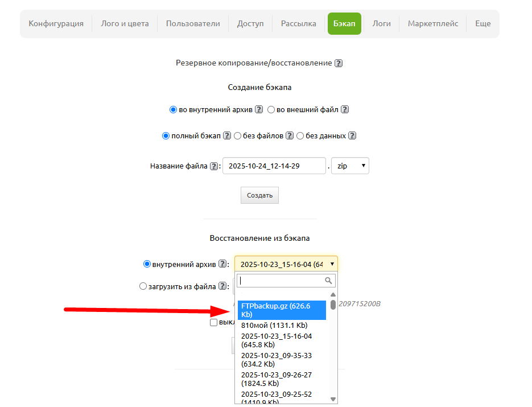Select загрузить из файла radio button
The width and height of the screenshot is (532, 407).
[x=143, y=287]
